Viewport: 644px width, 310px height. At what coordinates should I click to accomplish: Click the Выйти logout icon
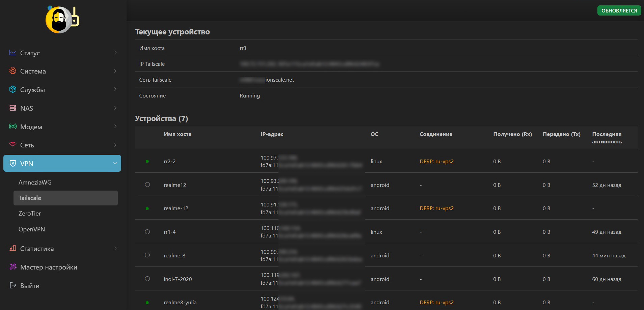13,285
